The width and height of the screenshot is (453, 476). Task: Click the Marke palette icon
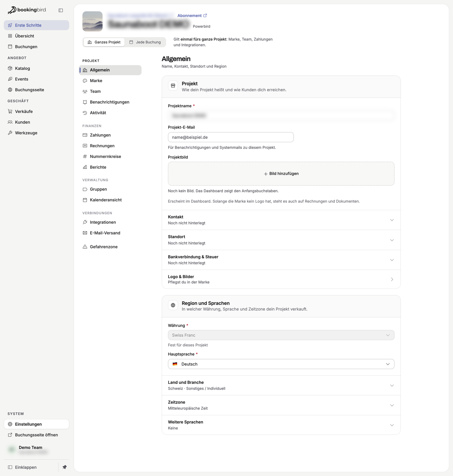pyautogui.click(x=85, y=81)
